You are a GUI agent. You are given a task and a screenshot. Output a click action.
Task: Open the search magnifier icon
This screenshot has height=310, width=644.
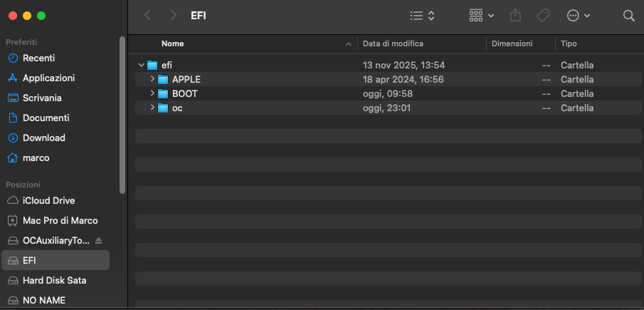pos(628,15)
